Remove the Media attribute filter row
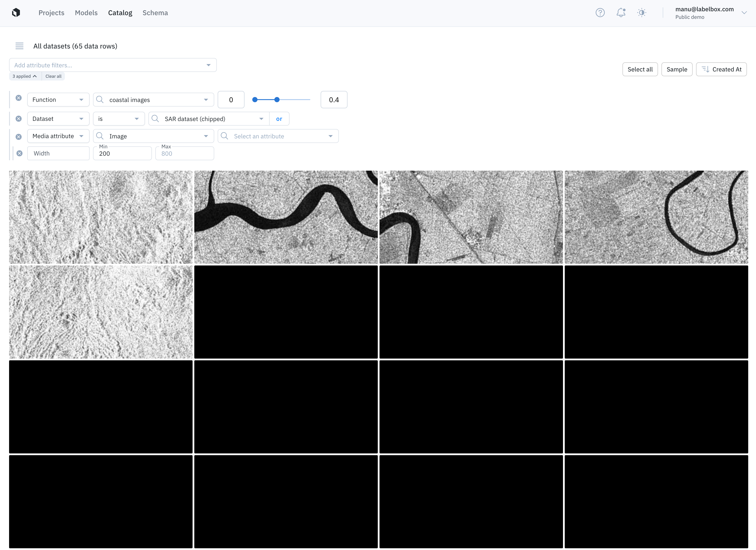Viewport: 756px width, 550px height. point(19,137)
